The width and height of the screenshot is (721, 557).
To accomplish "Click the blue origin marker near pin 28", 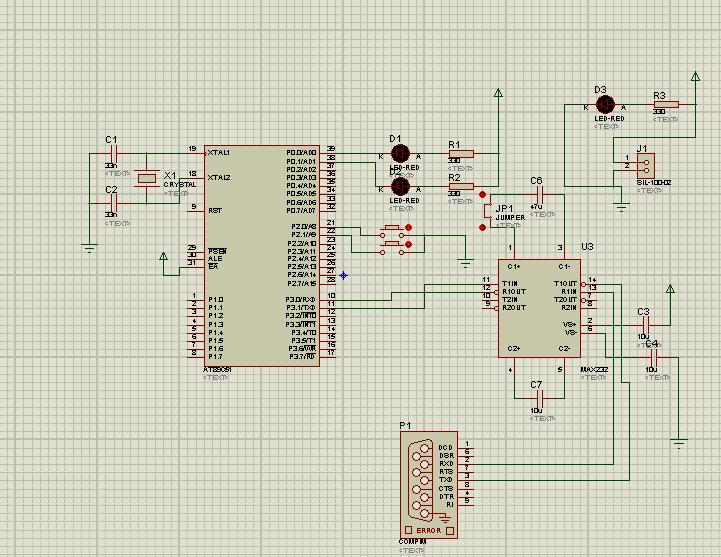I will [x=343, y=276].
